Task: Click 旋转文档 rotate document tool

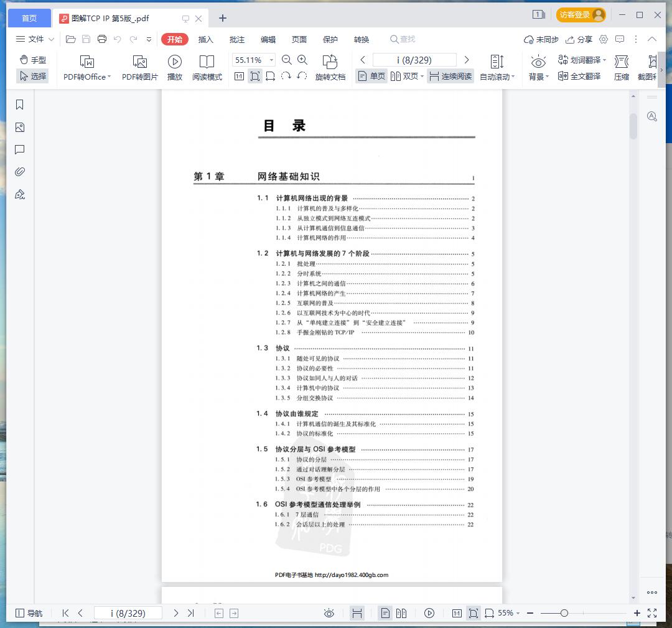Action: tap(330, 68)
